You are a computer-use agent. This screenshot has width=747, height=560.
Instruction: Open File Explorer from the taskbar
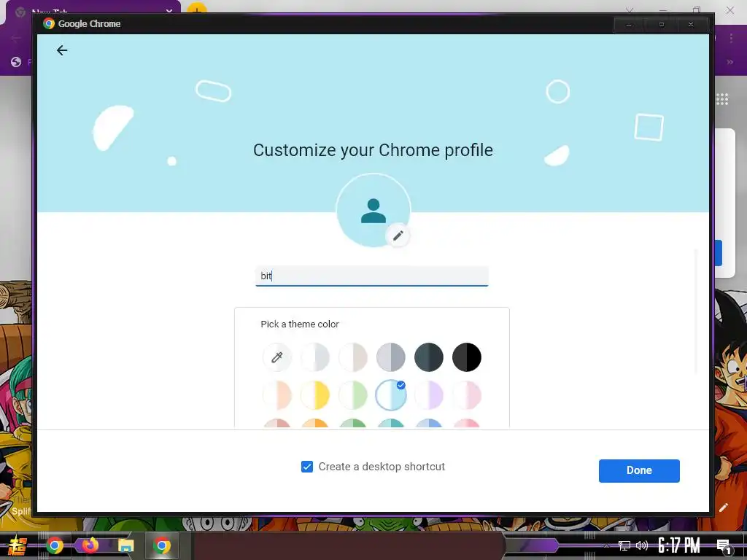pyautogui.click(x=125, y=545)
